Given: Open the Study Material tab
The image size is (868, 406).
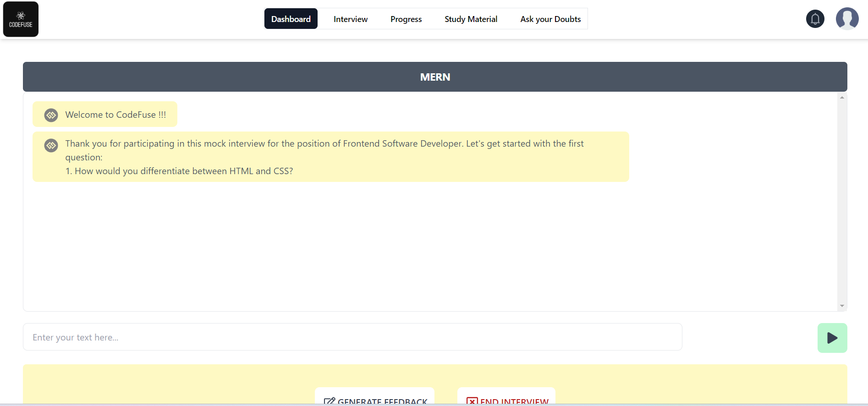Looking at the screenshot, I should click(471, 19).
